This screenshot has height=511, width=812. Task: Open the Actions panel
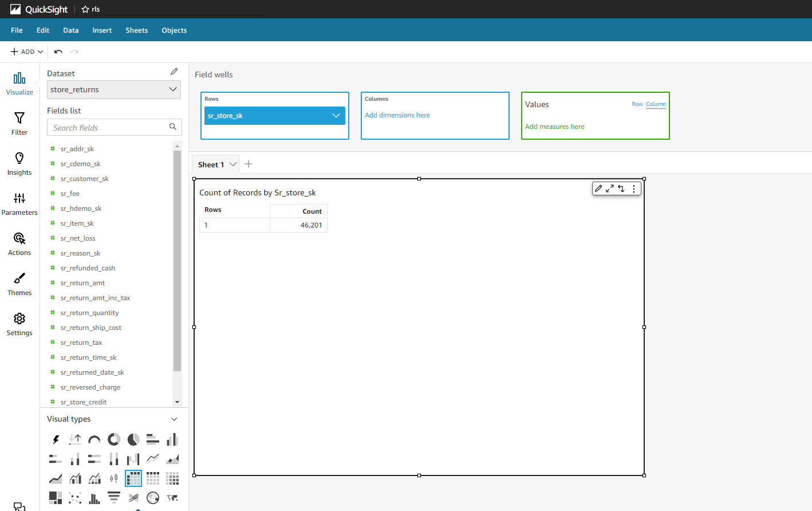(19, 244)
